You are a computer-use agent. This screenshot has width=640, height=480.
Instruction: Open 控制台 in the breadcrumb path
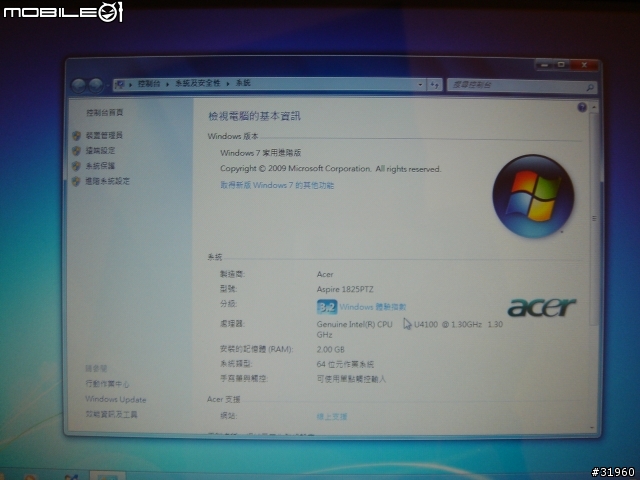point(149,84)
